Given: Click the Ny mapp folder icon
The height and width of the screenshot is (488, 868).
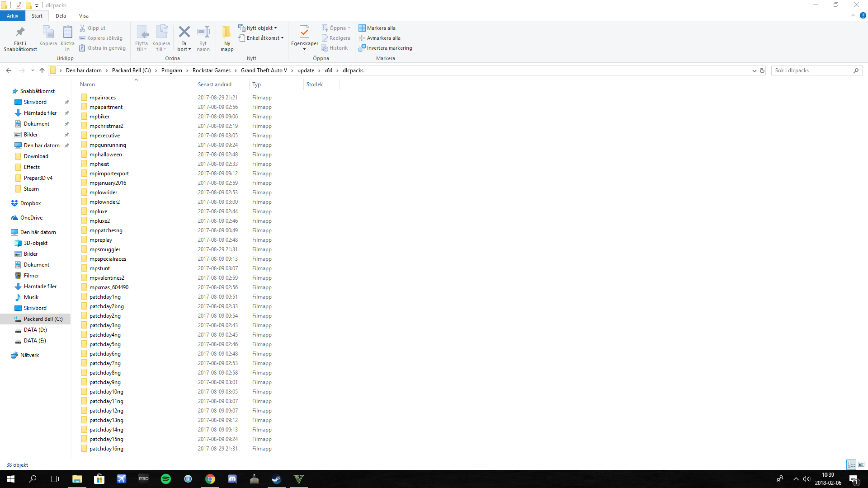Looking at the screenshot, I should click(x=227, y=33).
